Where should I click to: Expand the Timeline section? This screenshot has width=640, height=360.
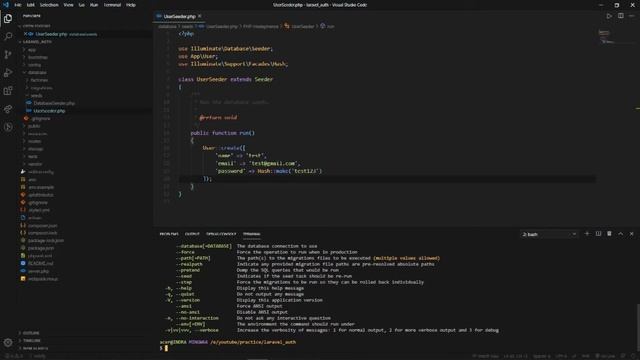click(x=31, y=340)
